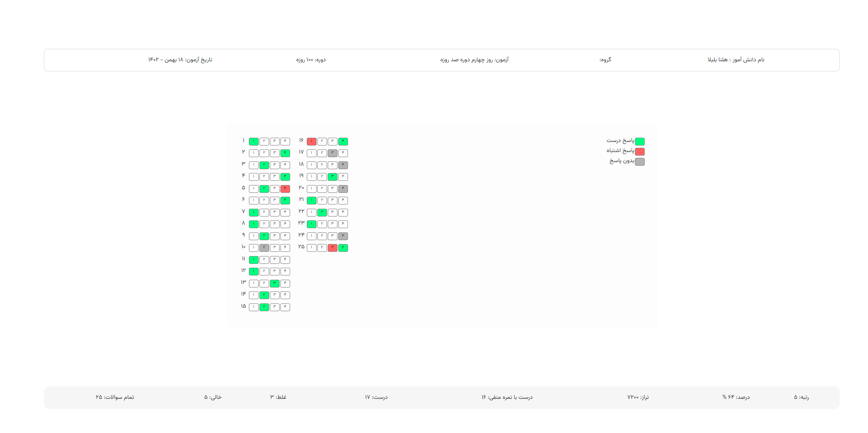The image size is (868, 433).
Task: Click red option 1 of question 16
Action: coord(311,141)
